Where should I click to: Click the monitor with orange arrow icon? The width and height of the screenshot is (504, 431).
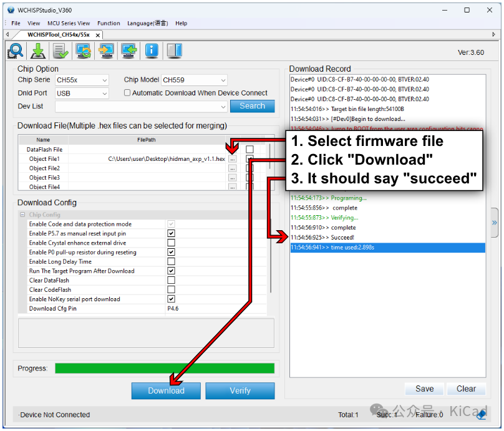(x=106, y=51)
